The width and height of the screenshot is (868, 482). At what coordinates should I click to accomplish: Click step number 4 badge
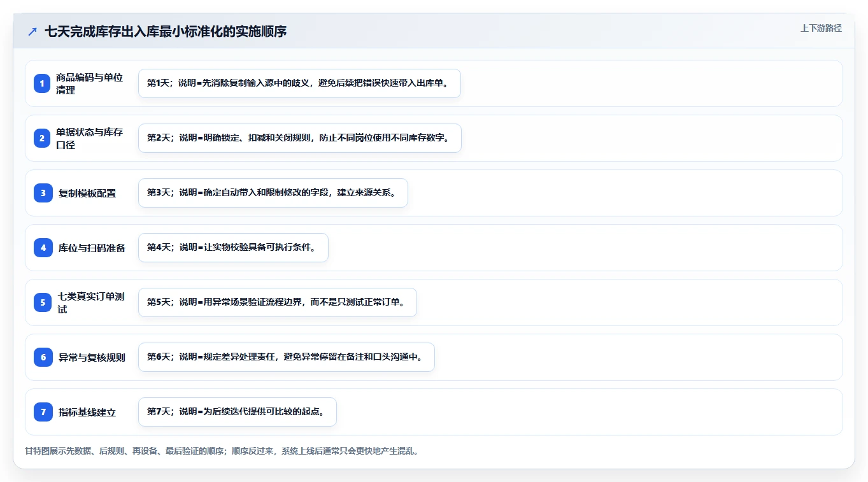(x=43, y=248)
